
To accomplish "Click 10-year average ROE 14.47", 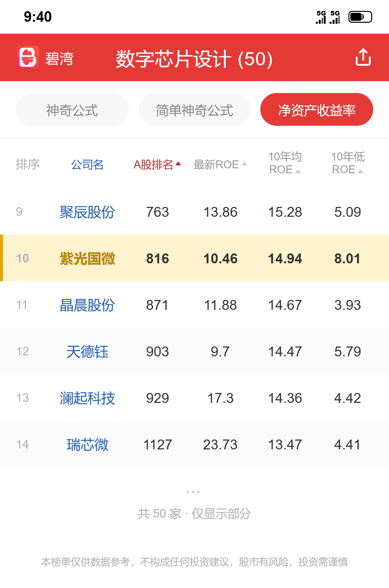I will click(x=285, y=351).
